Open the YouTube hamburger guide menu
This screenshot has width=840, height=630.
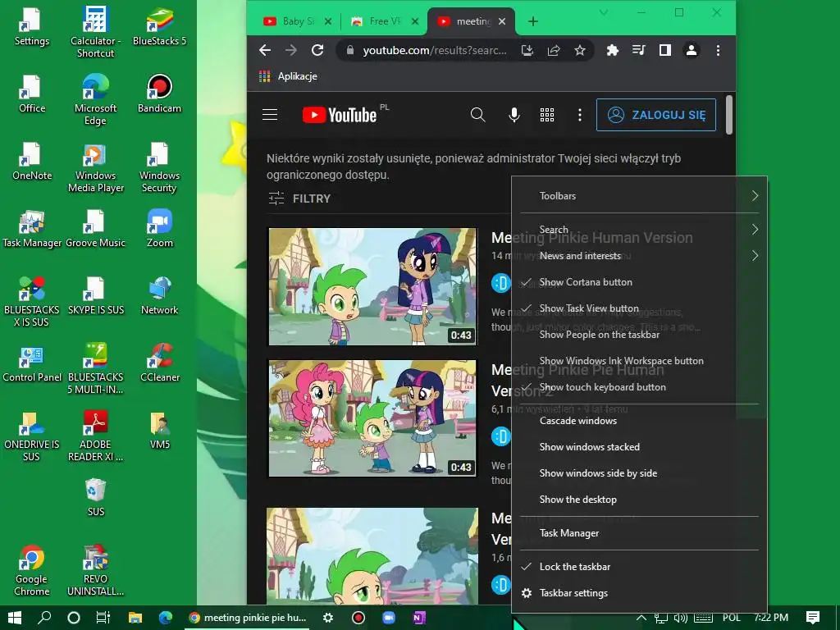(270, 115)
